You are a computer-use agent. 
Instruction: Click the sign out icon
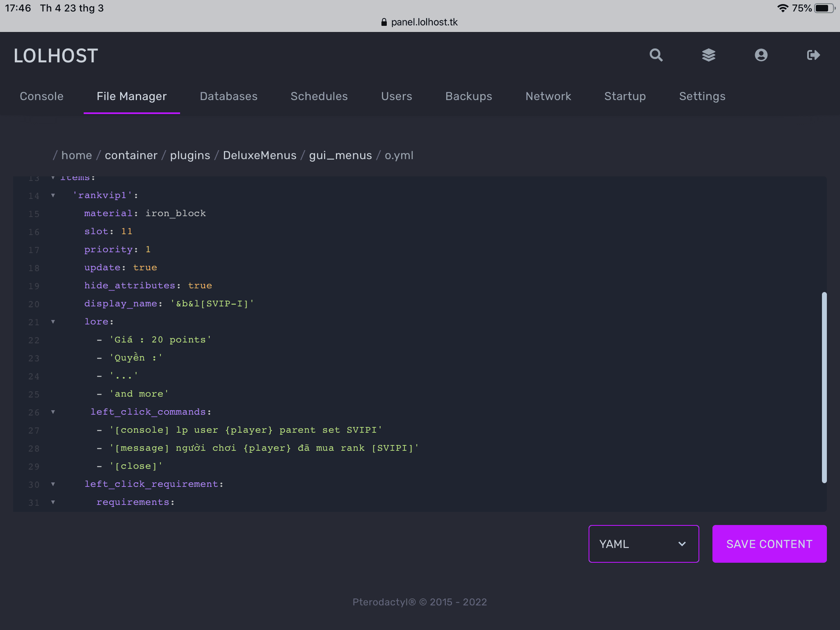813,55
